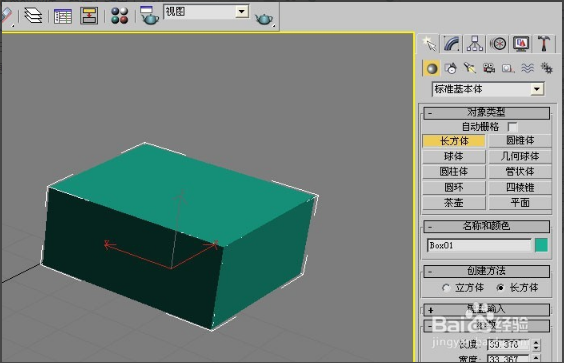This screenshot has height=363, width=564.
Task: Switch to Hierarchy command panel tab
Action: pos(475,44)
